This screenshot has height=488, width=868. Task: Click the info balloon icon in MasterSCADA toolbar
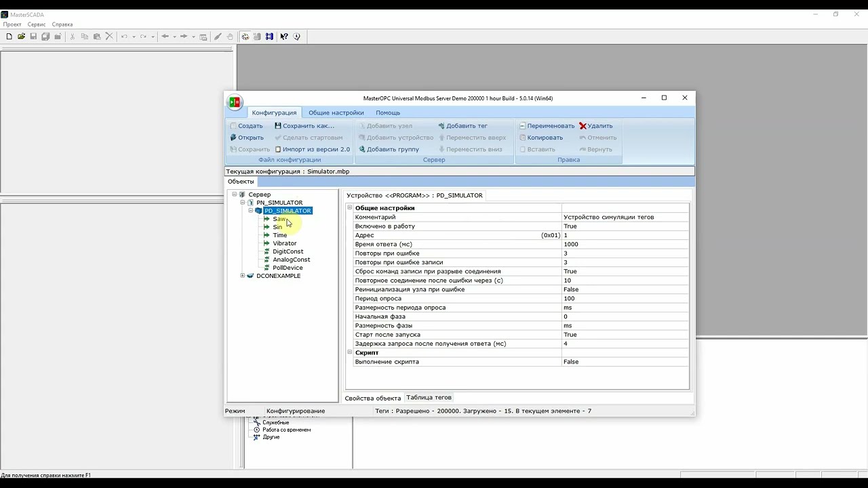pos(296,37)
